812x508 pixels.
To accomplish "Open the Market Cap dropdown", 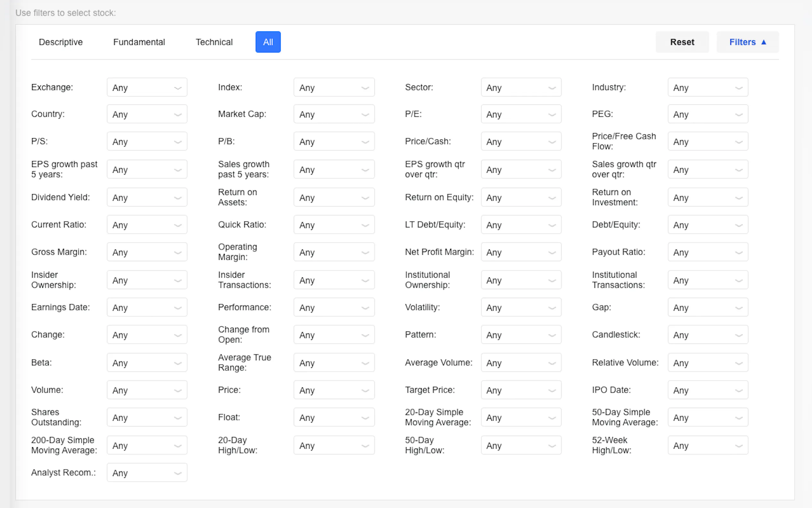I will tap(334, 114).
